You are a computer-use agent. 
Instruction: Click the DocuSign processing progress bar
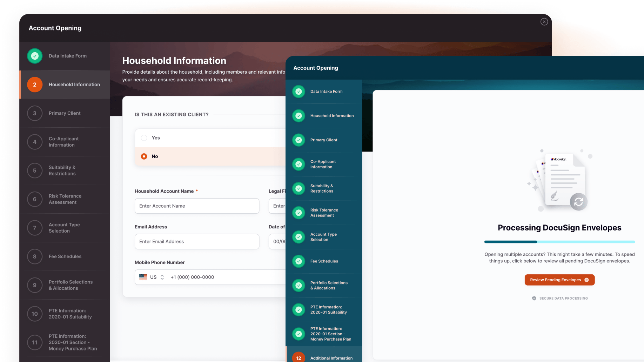coord(559,242)
